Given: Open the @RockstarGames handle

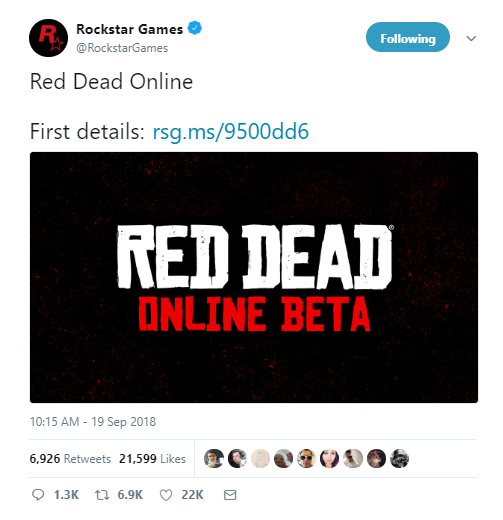Looking at the screenshot, I should pos(122,48).
